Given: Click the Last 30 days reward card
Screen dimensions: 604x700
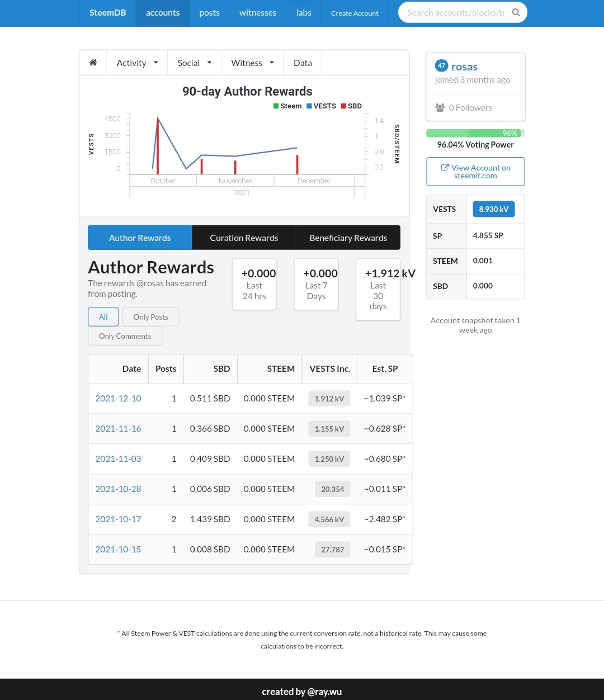Looking at the screenshot, I should click(x=378, y=289).
